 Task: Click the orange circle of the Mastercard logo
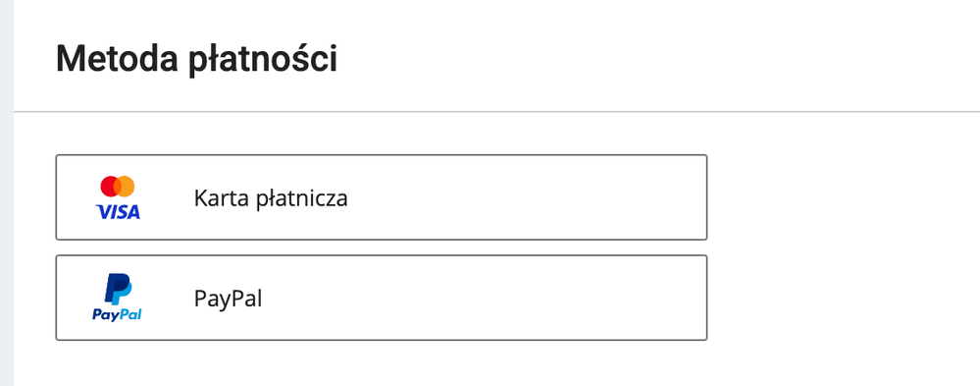126,187
